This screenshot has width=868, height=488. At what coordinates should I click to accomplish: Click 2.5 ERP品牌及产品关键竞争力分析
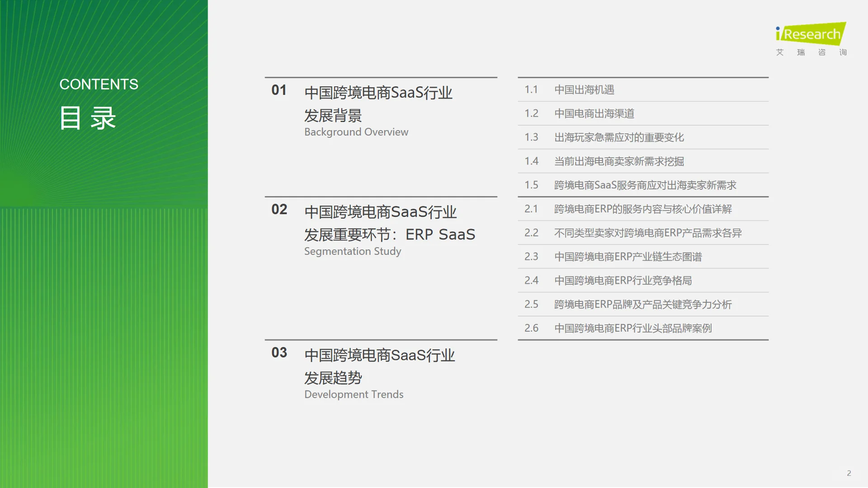coord(644,304)
